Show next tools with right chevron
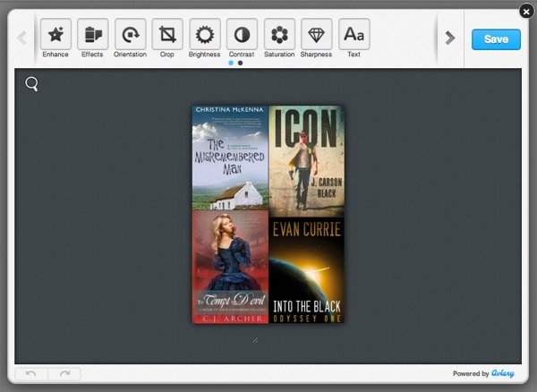This screenshot has height=392, width=537. click(x=450, y=38)
